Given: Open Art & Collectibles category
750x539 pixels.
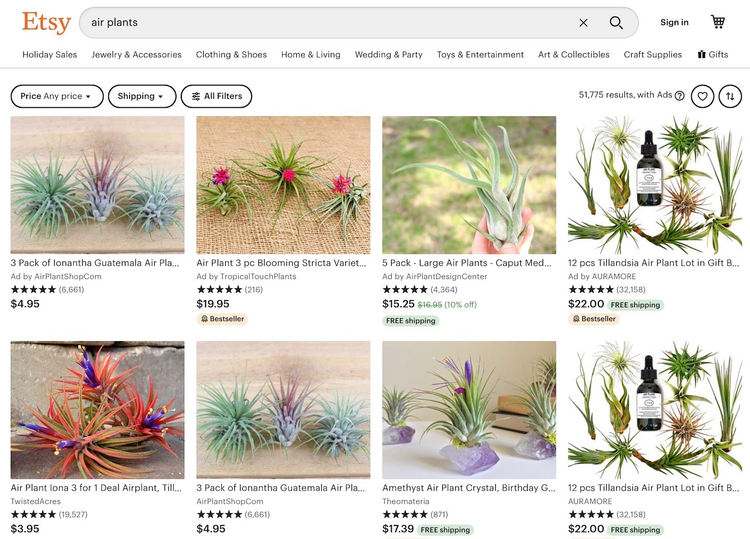Looking at the screenshot, I should (x=574, y=55).
